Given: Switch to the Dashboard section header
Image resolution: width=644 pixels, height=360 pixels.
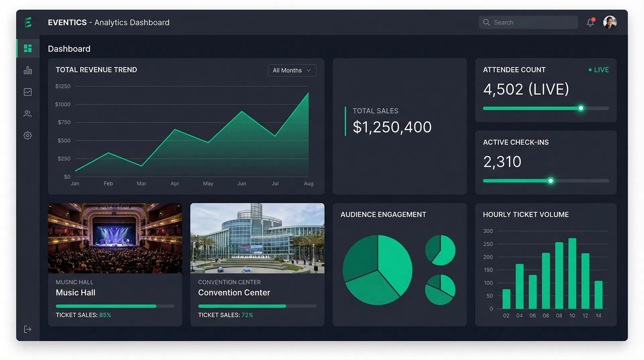Looking at the screenshot, I should click(69, 49).
